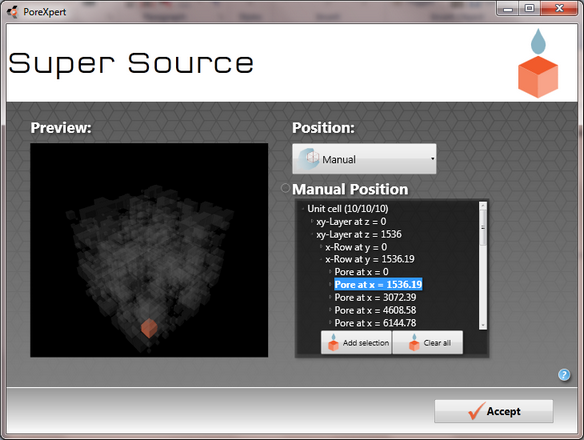Select Pore at x = 6144.78
Viewport: 584px width, 440px height.
[375, 323]
